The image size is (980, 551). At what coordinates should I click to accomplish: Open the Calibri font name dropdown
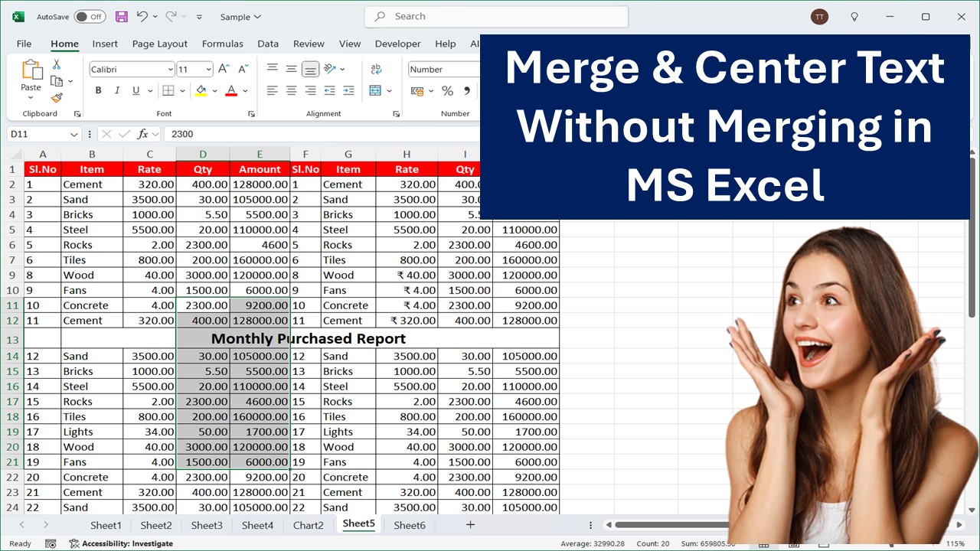point(170,70)
